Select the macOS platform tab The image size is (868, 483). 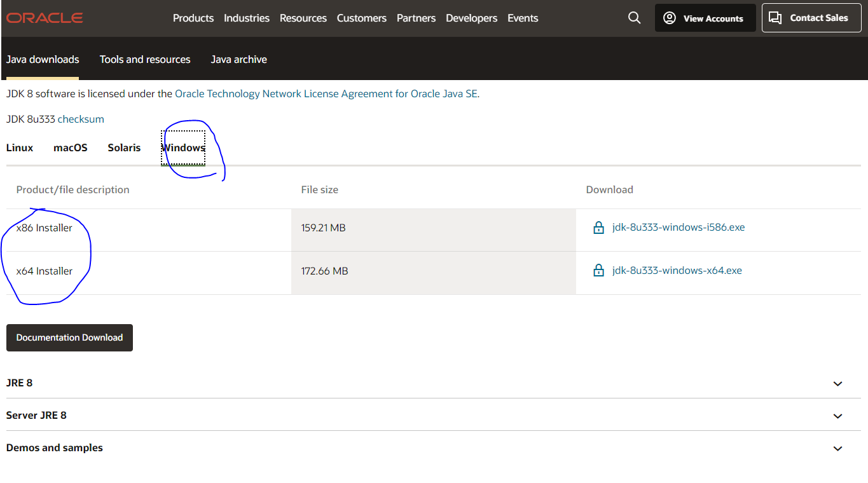click(71, 147)
